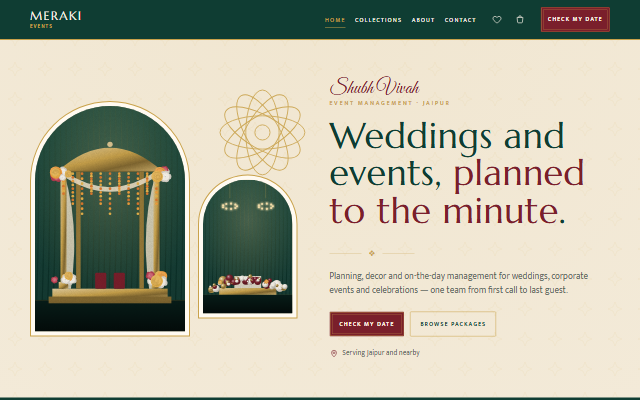The width and height of the screenshot is (640, 400).
Task: Go to the Home nav item
Action: [x=335, y=20]
